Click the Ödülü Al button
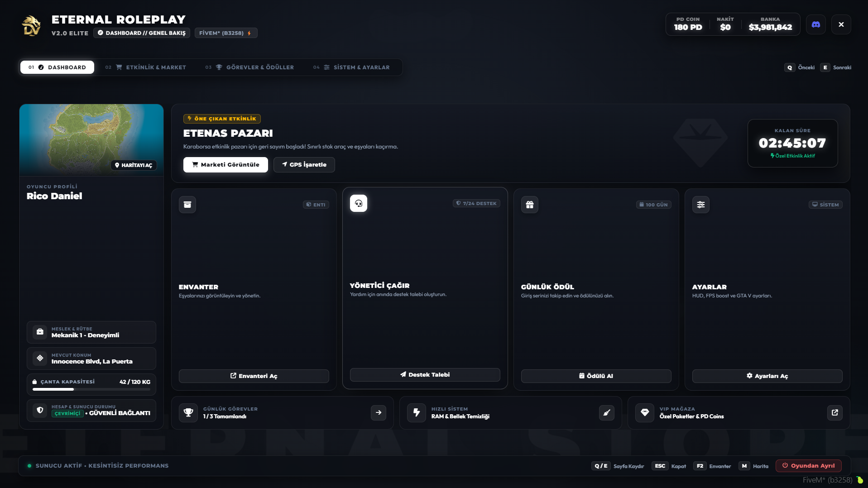Screen dimensions: 868x488 tap(596, 376)
